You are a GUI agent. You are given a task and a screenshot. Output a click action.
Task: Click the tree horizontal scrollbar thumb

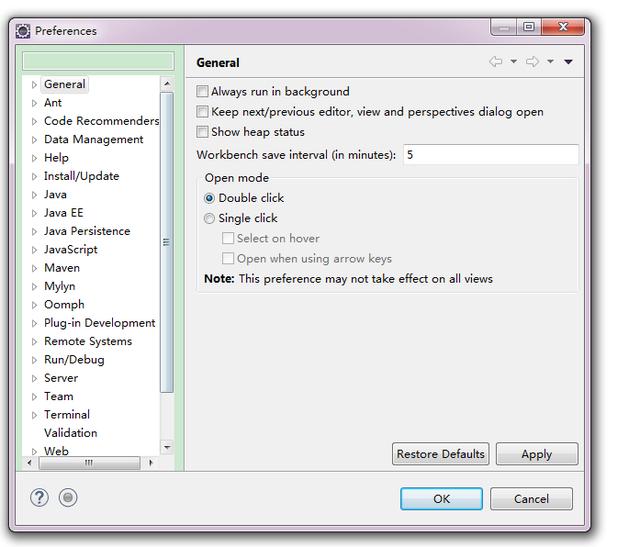click(x=89, y=463)
